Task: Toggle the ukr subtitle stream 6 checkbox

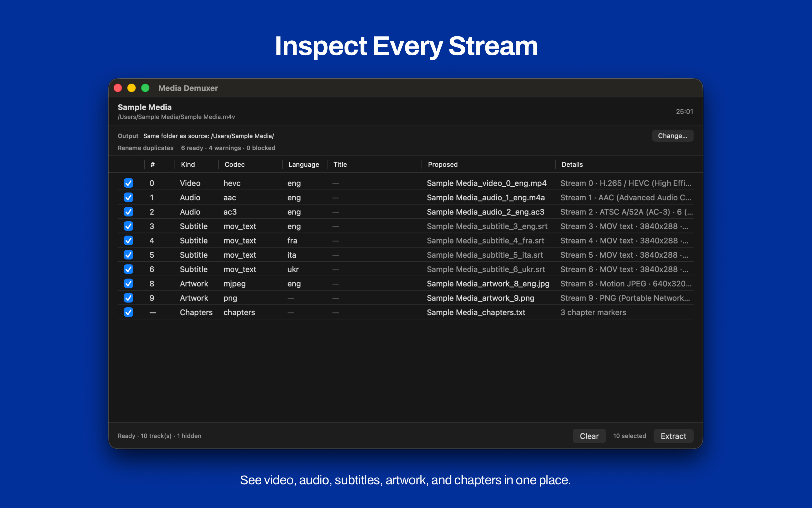Action: 129,269
